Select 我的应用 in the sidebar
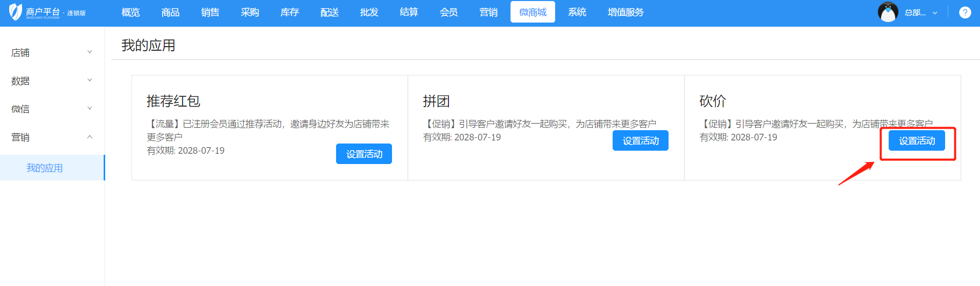This screenshot has height=286, width=980. pyautogui.click(x=45, y=168)
